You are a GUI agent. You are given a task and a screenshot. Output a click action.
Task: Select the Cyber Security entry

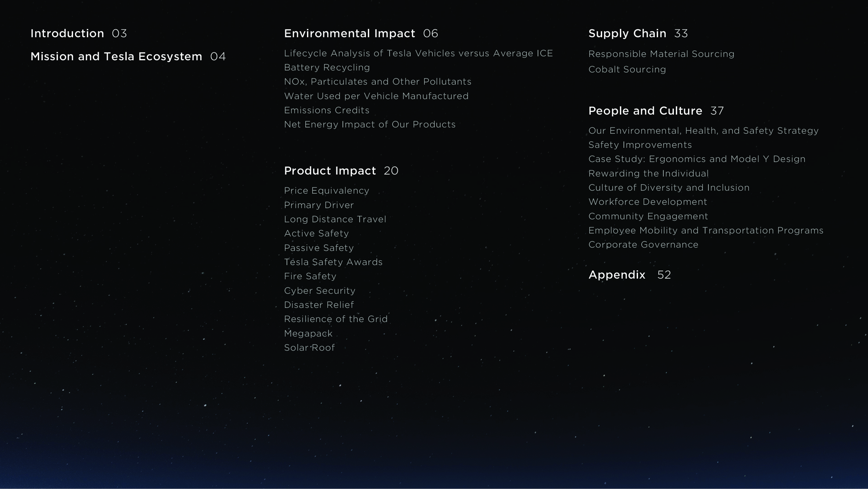tap(320, 291)
